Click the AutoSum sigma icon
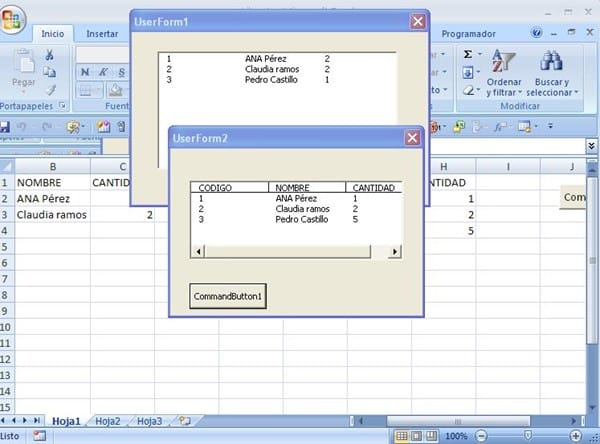 pos(468,54)
